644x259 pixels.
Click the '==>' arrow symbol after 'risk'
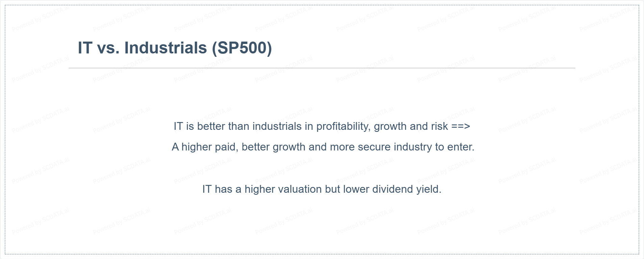[x=461, y=126]
